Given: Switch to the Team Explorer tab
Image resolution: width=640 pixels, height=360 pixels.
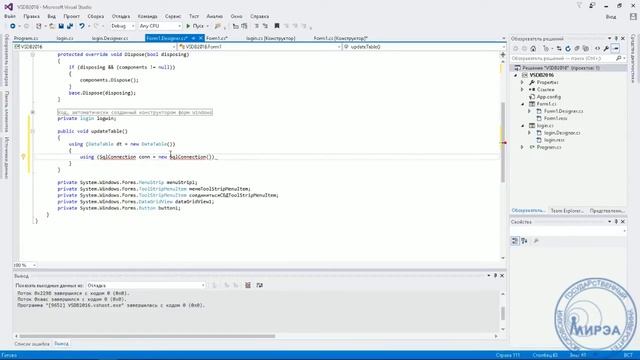Looking at the screenshot, I should click(x=567, y=211).
